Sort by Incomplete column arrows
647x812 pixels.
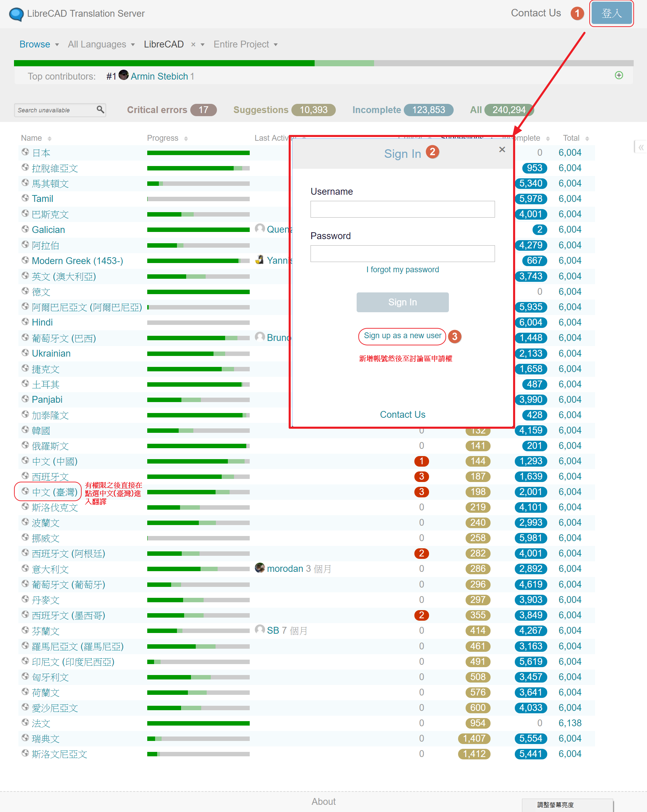click(548, 139)
